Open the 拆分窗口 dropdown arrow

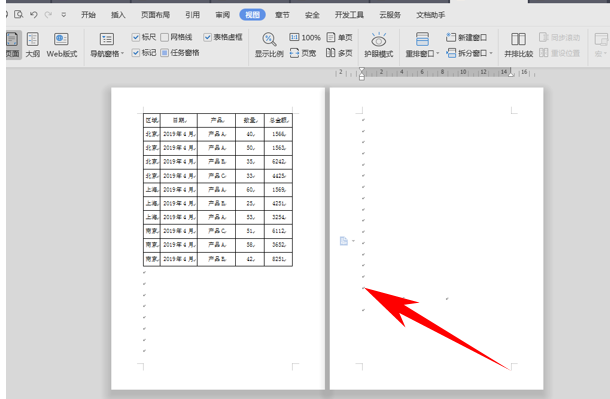491,53
